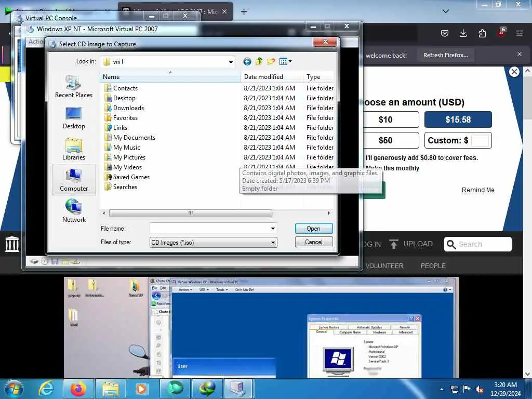Click the Action Center flag tray icon
Screen dimensions: 532x399
pos(467,389)
